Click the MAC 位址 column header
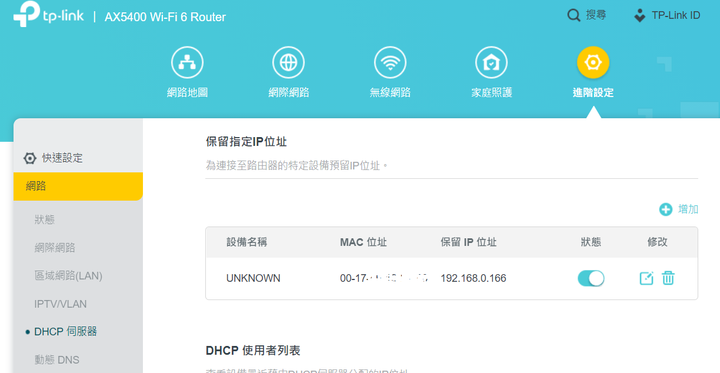This screenshot has height=373, width=720. pyautogui.click(x=363, y=242)
